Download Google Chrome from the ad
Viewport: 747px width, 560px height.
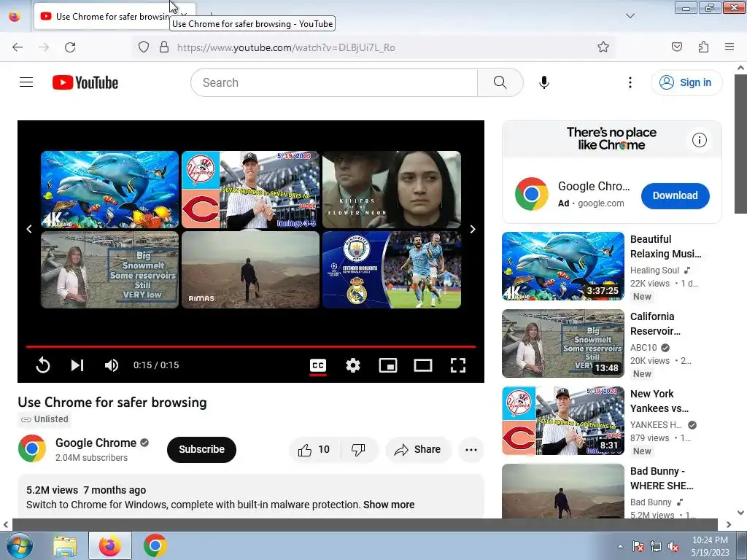[675, 195]
